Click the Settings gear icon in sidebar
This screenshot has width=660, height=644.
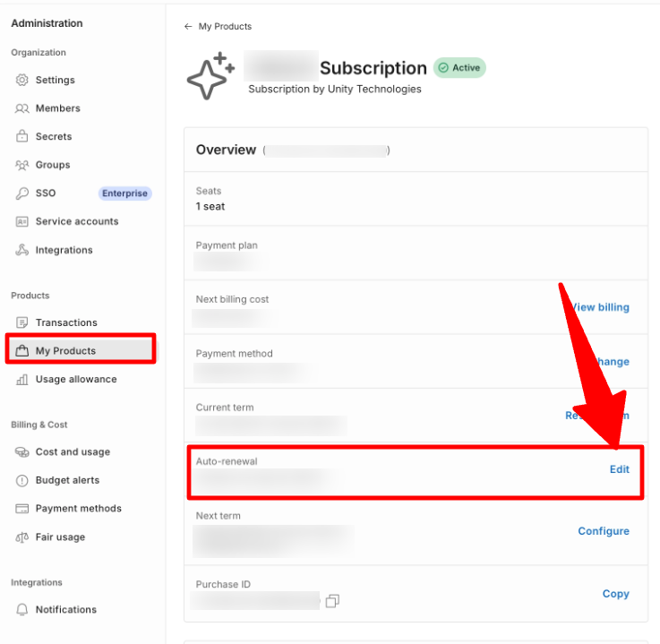coord(21,80)
